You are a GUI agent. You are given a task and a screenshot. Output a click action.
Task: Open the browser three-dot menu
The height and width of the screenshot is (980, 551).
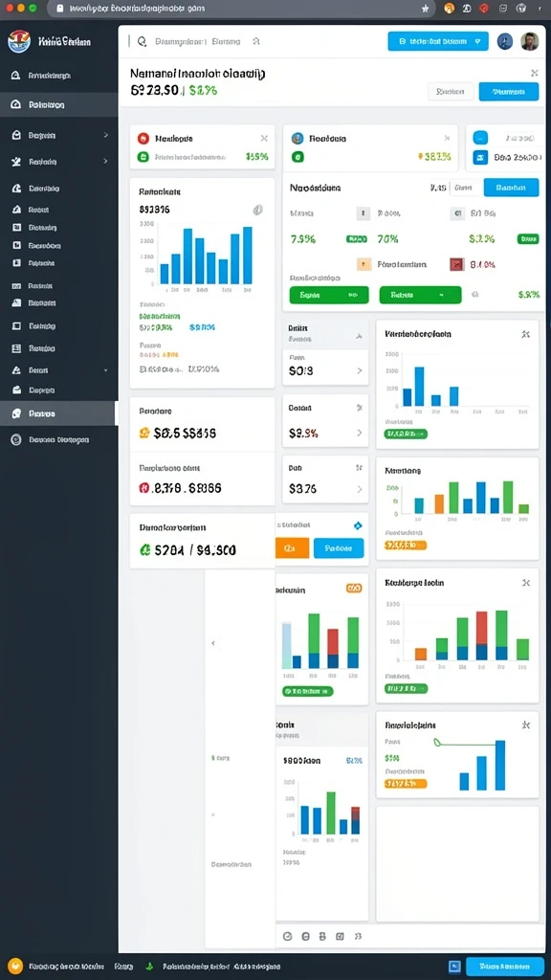(540, 9)
